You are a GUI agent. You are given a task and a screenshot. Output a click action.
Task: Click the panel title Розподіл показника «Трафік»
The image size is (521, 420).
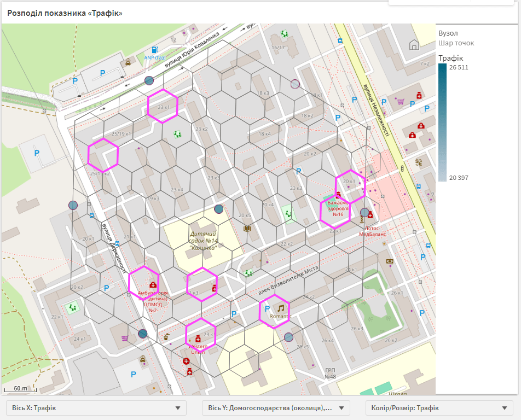(x=65, y=13)
